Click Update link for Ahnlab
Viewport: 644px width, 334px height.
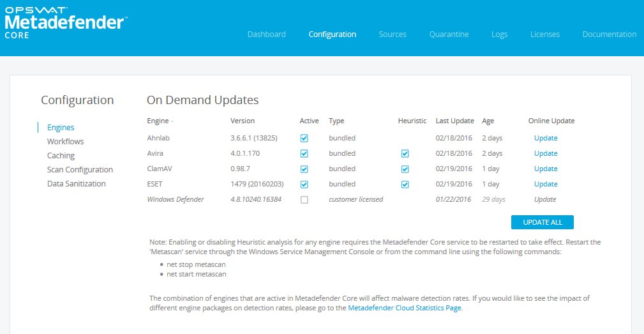tap(546, 138)
